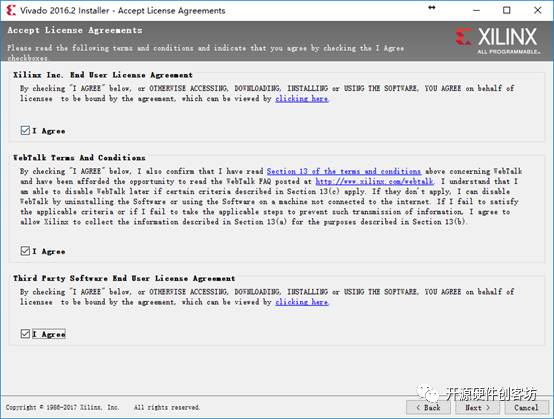The width and height of the screenshot is (554, 419).
Task: Toggle I Agree for Third Party Software License
Action: pos(25,334)
